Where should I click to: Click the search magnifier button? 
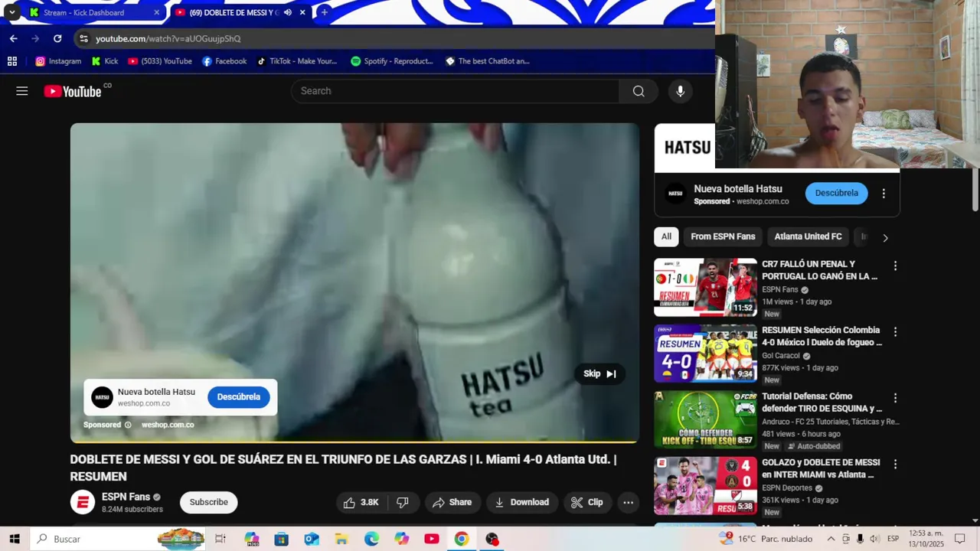click(639, 91)
